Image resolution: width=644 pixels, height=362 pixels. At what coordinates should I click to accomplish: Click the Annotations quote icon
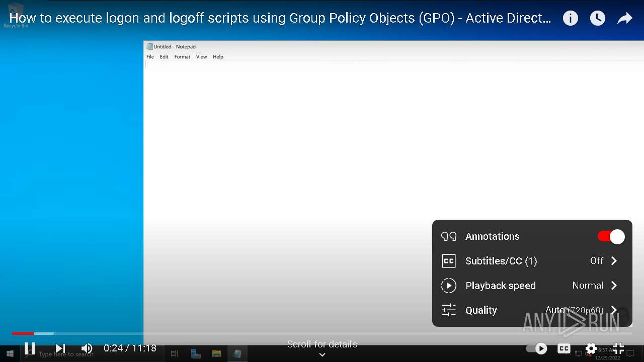coord(448,236)
